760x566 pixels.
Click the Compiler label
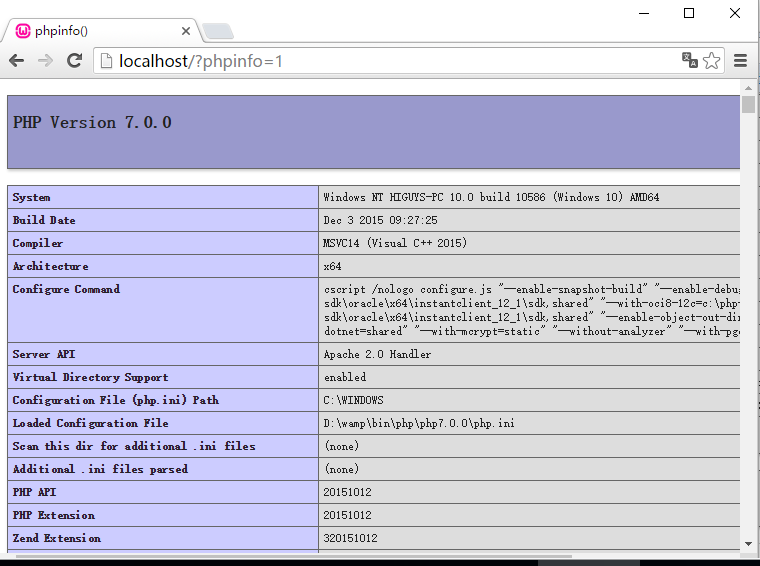38,243
